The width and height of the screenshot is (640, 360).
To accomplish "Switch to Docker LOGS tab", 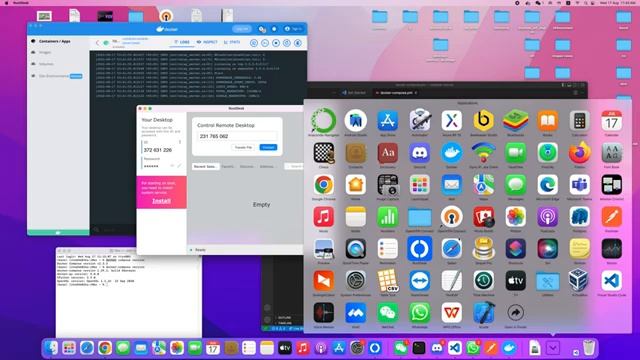I will tap(182, 42).
